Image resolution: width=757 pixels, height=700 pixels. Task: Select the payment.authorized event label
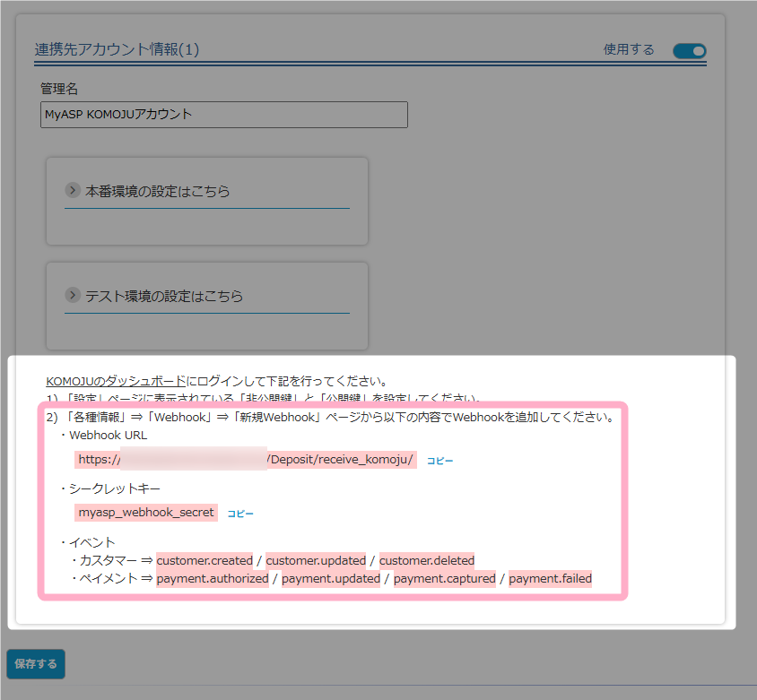click(213, 579)
